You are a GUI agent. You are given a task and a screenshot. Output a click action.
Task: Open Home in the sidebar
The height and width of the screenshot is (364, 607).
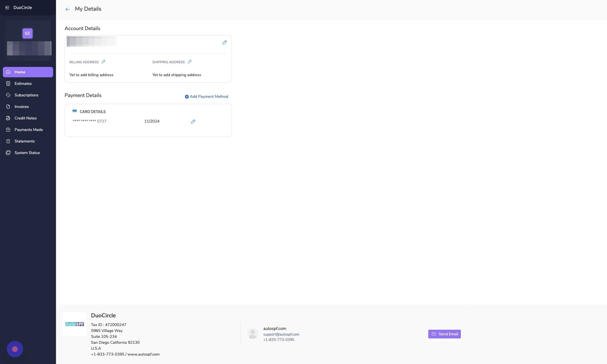28,72
